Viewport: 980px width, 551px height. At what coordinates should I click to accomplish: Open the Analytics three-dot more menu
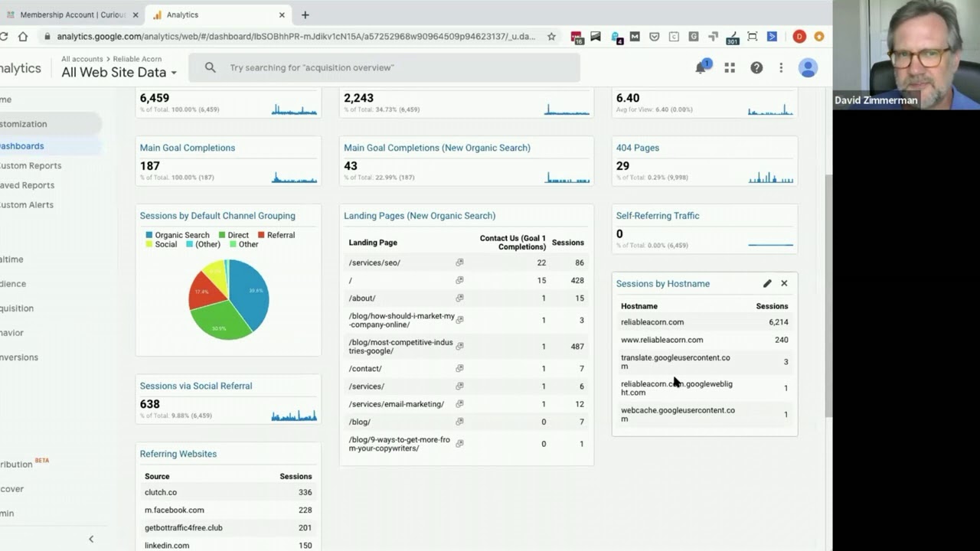[781, 68]
